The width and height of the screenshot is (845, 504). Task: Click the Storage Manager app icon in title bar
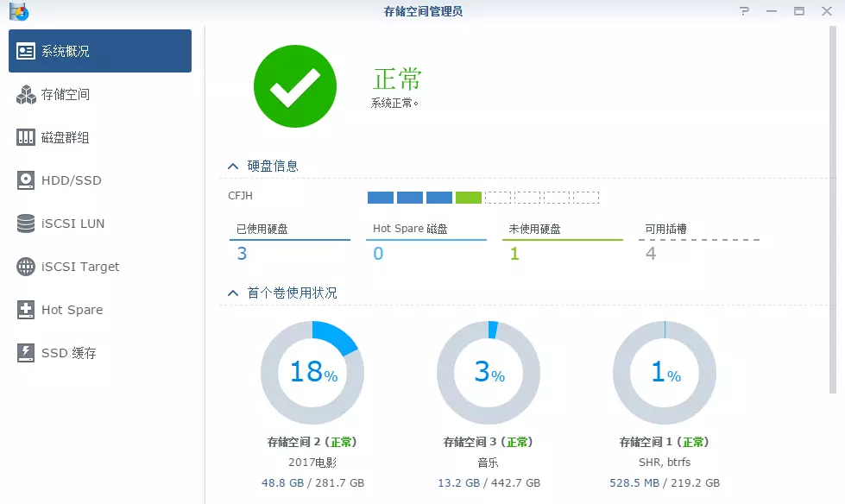coord(18,11)
